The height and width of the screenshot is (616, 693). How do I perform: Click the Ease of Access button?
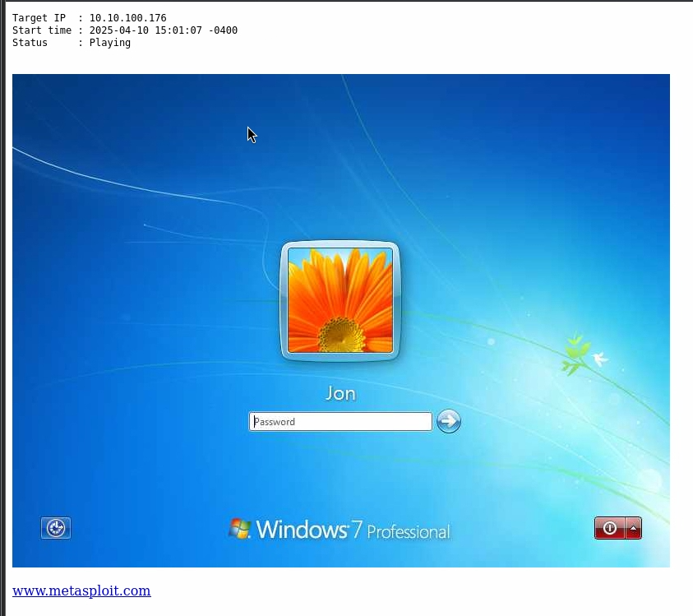tap(56, 528)
